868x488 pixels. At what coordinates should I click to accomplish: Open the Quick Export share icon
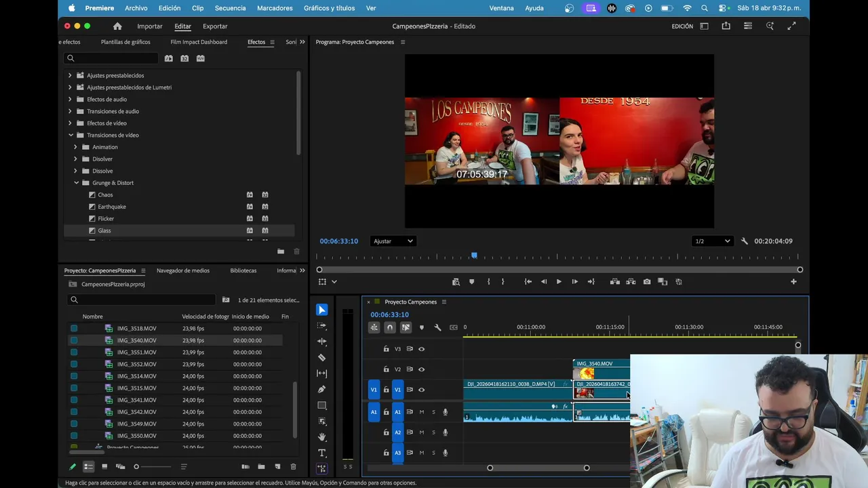726,26
